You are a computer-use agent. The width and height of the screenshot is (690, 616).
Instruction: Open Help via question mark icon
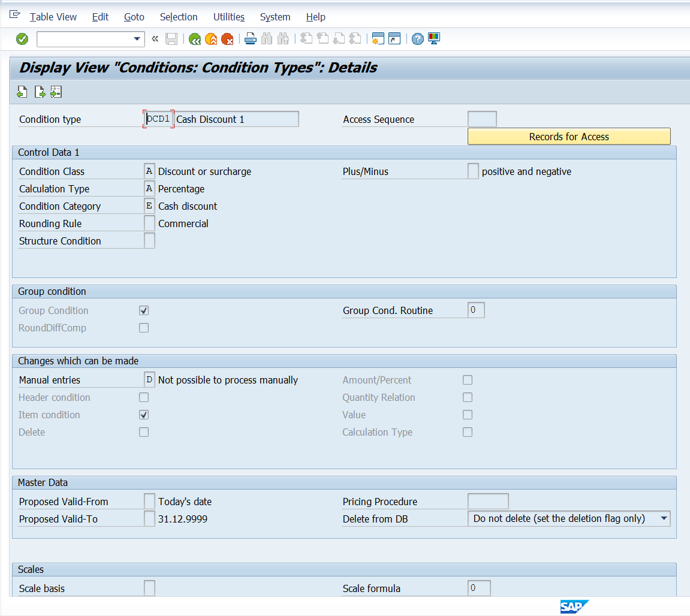click(418, 39)
